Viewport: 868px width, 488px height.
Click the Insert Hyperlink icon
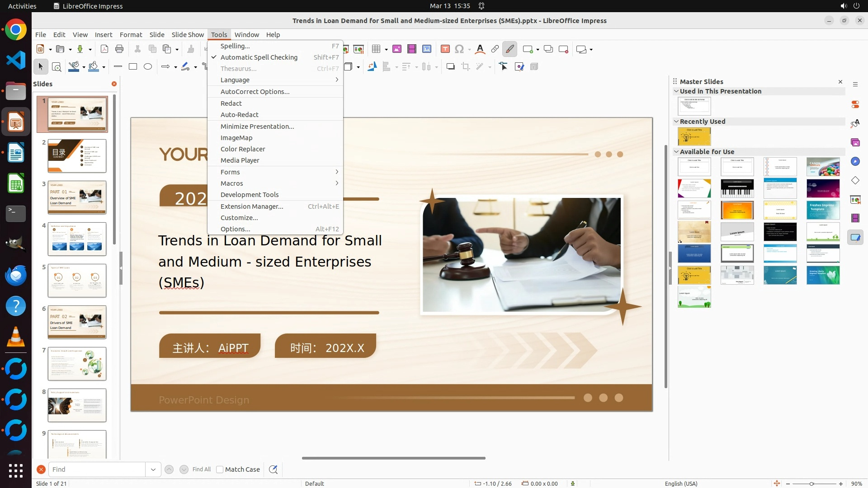495,49
